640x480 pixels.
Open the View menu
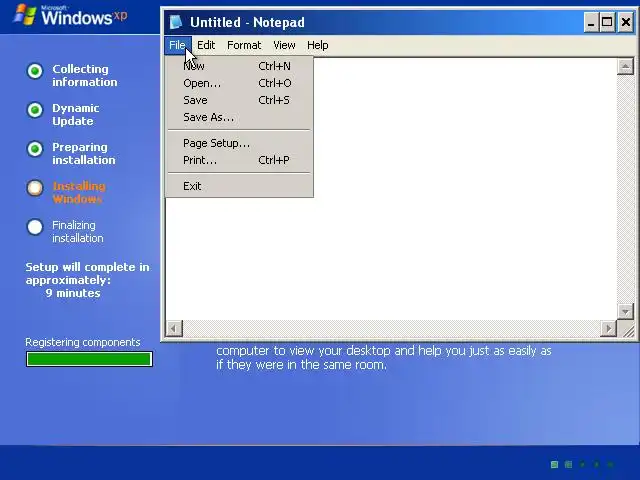click(x=284, y=45)
